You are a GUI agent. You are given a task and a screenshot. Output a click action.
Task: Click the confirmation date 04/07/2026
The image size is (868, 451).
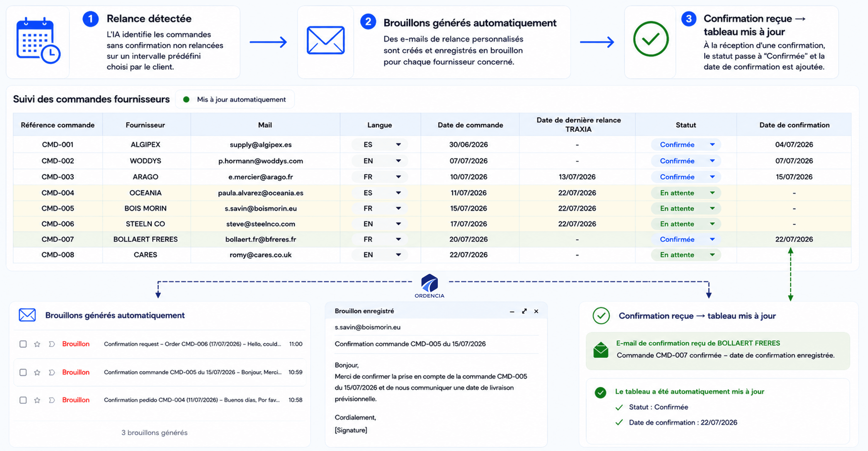[794, 145]
